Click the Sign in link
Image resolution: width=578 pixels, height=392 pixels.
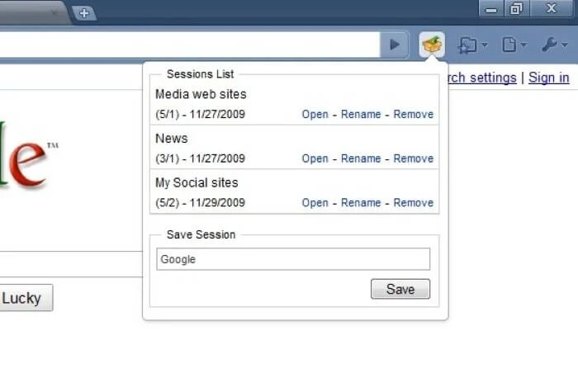pos(548,78)
